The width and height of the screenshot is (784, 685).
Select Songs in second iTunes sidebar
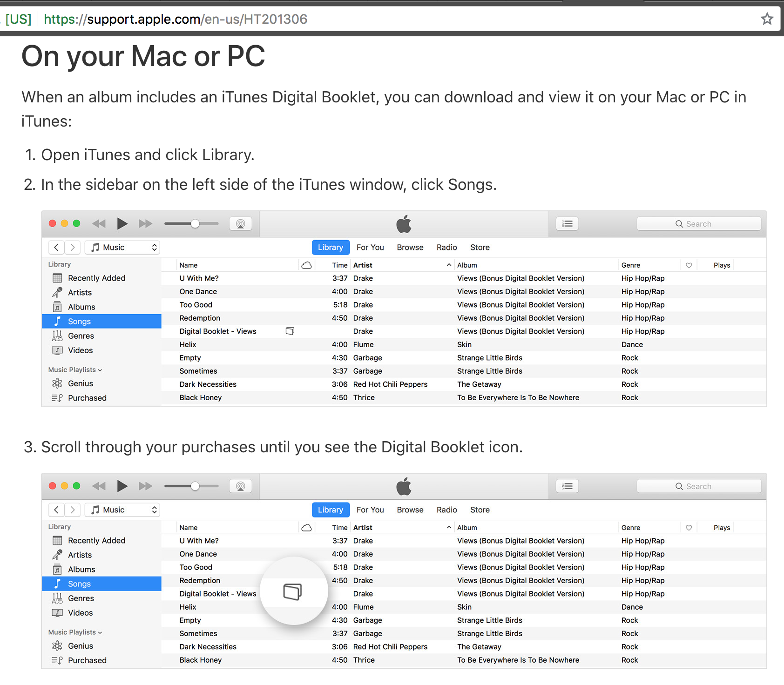pos(101,584)
